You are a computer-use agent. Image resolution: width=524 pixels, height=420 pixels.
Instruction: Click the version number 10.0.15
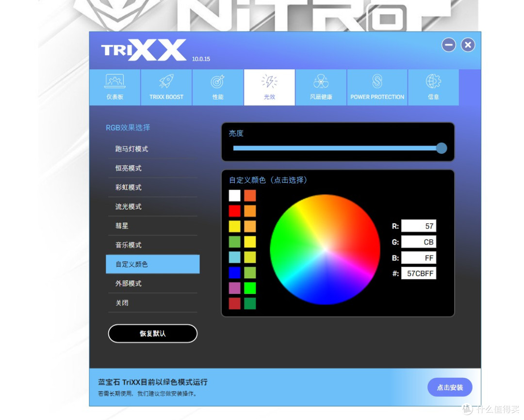[201, 59]
